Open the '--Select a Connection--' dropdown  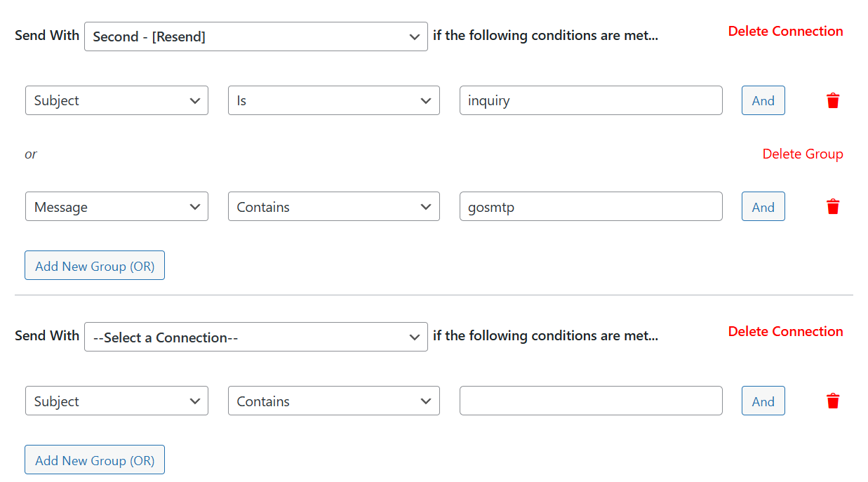255,337
